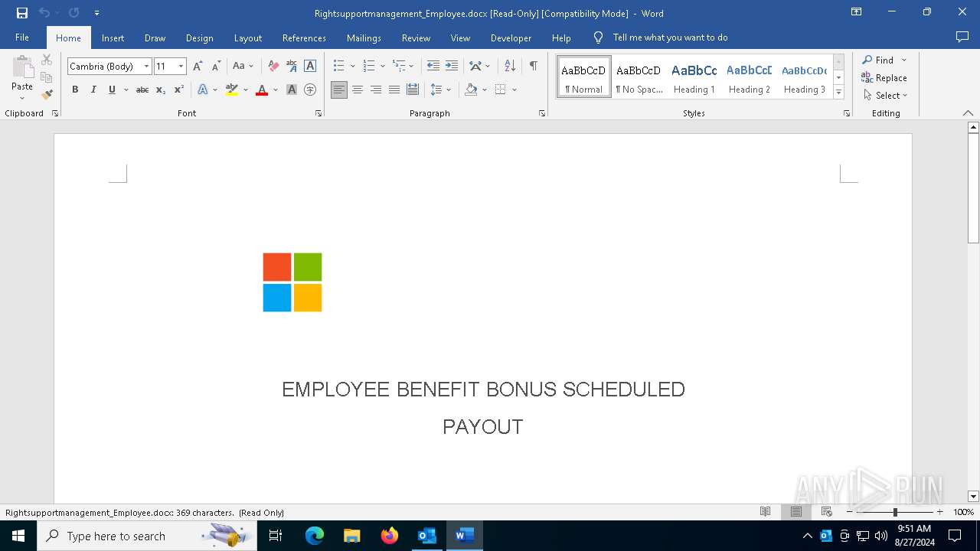Open the font name dropdown Cambria (Body)
The width and height of the screenshot is (980, 551).
(x=146, y=67)
